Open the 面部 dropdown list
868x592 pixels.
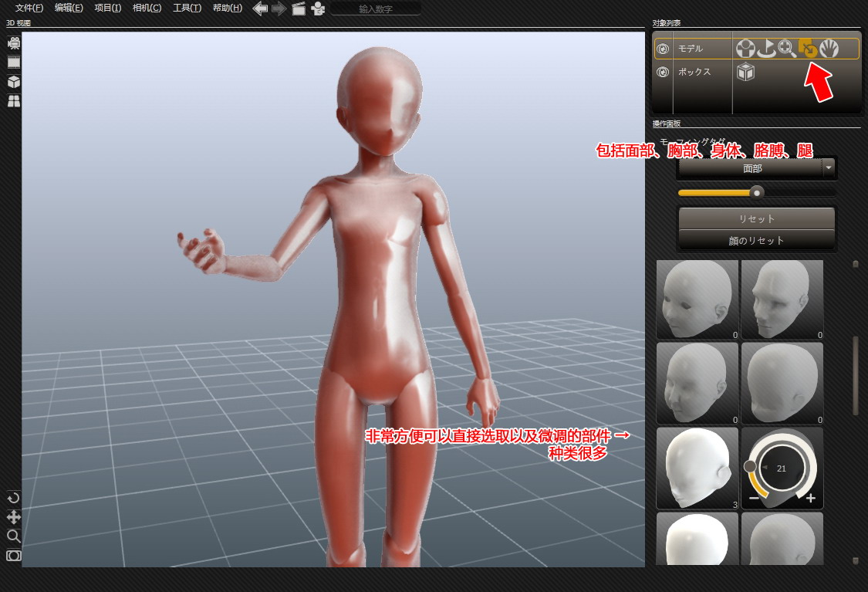829,167
